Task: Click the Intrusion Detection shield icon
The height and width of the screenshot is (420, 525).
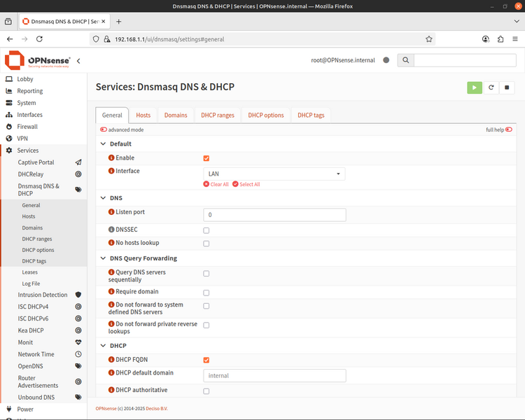Action: [x=78, y=295]
